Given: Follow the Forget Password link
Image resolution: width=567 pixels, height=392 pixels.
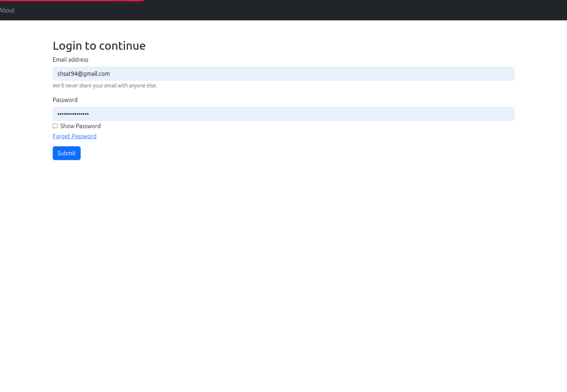Looking at the screenshot, I should point(74,136).
